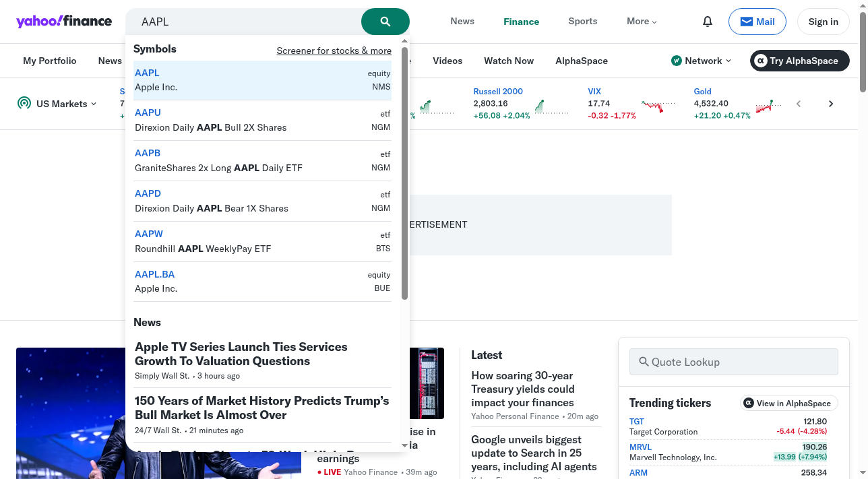Open the VIX index link
The width and height of the screenshot is (868, 479).
[594, 92]
